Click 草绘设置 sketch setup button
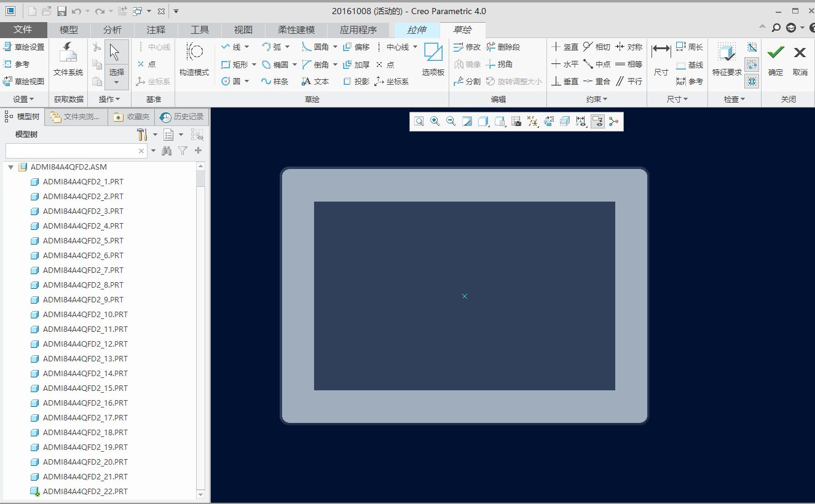 [x=24, y=47]
